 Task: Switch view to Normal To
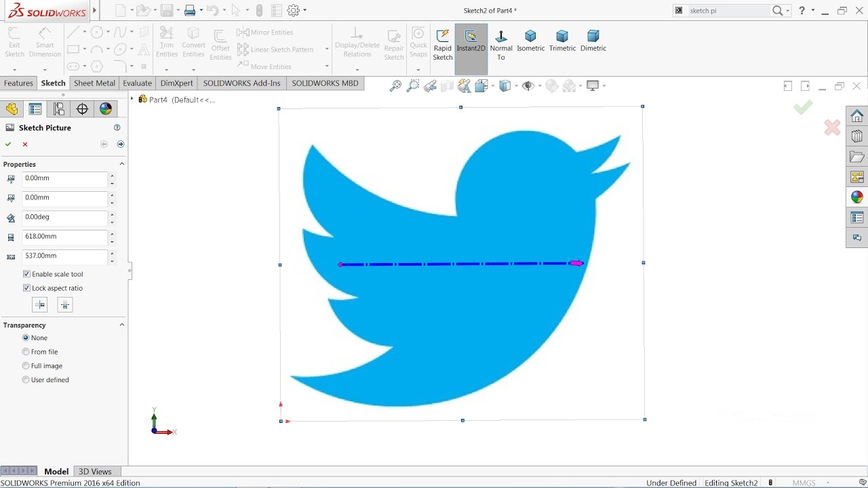[x=501, y=45]
